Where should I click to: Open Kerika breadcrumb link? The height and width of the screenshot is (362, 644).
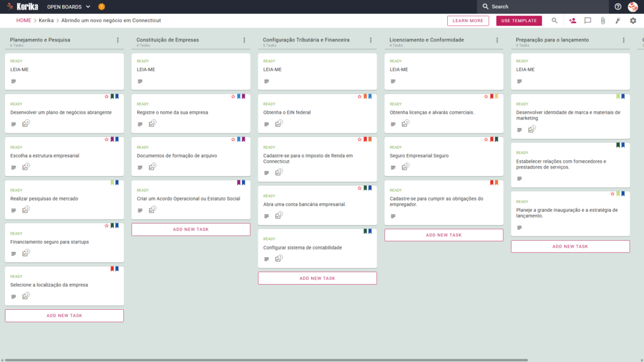coord(46,21)
